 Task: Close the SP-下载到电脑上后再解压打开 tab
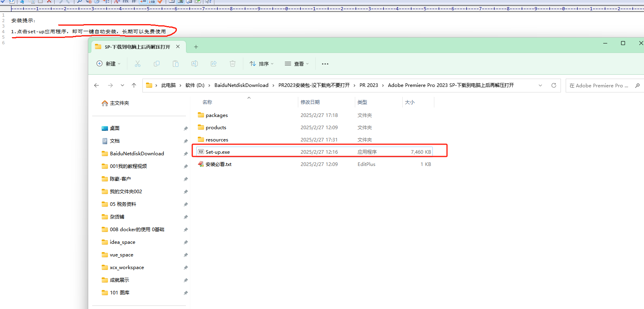178,47
